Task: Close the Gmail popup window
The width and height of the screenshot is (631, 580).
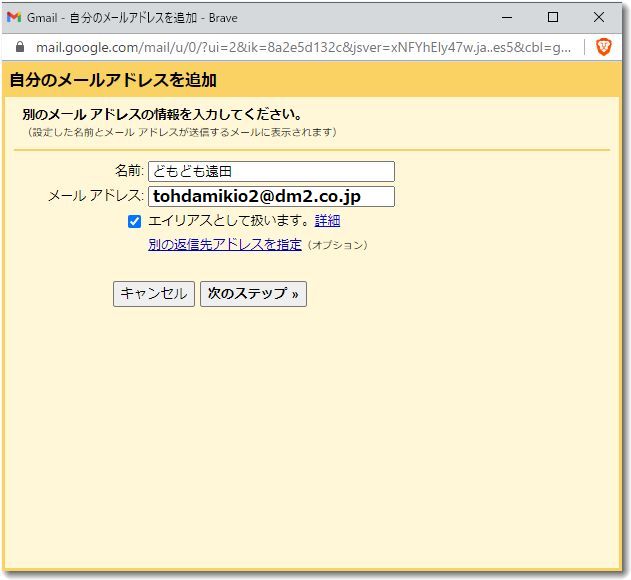Action: coord(599,17)
